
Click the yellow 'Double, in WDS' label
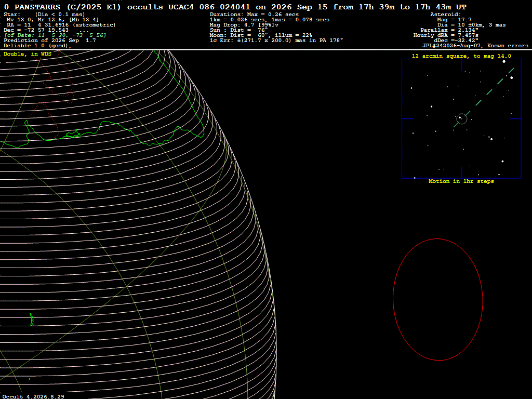[x=28, y=54]
